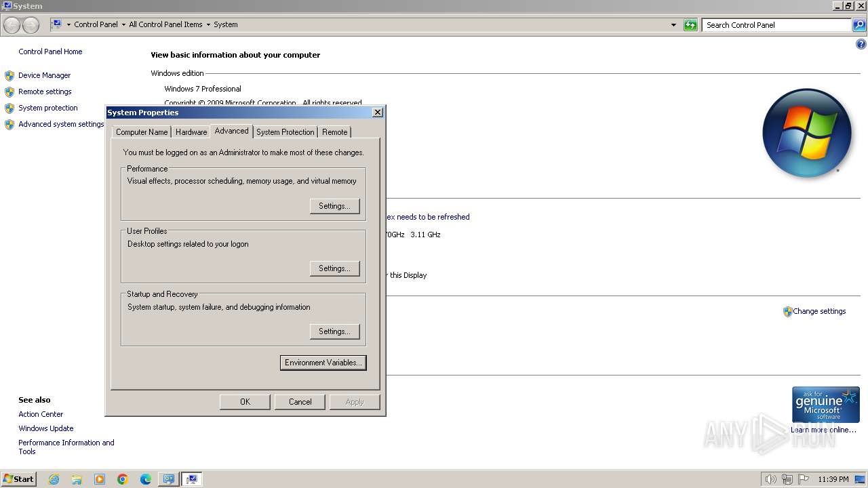Click System breadcrumb in address bar

coord(226,24)
